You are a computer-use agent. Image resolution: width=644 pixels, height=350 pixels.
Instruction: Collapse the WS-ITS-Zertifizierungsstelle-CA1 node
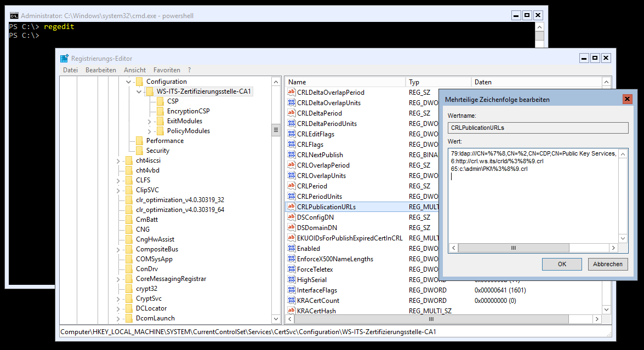click(139, 91)
